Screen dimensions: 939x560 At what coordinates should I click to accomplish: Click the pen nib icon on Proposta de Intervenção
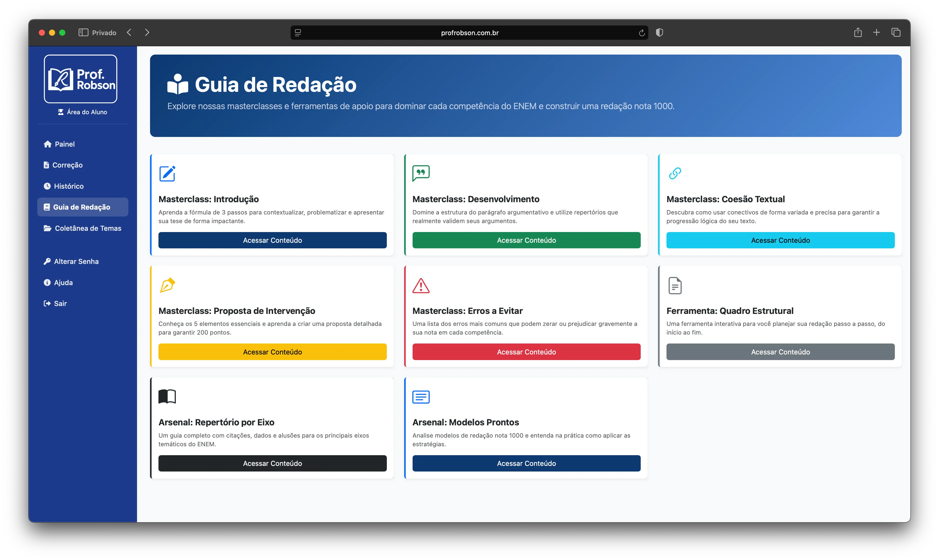pos(167,285)
